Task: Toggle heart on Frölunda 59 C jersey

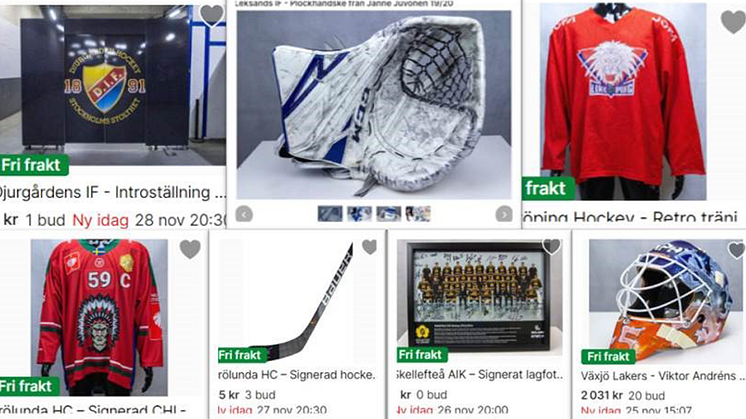Action: click(190, 249)
